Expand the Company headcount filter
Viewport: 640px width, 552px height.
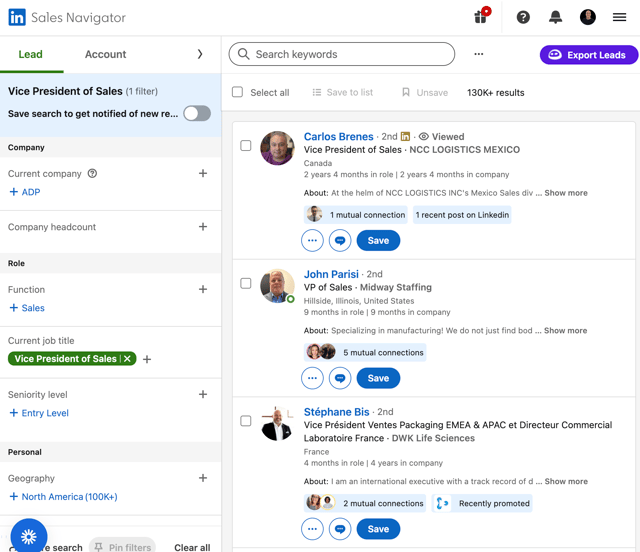(203, 227)
